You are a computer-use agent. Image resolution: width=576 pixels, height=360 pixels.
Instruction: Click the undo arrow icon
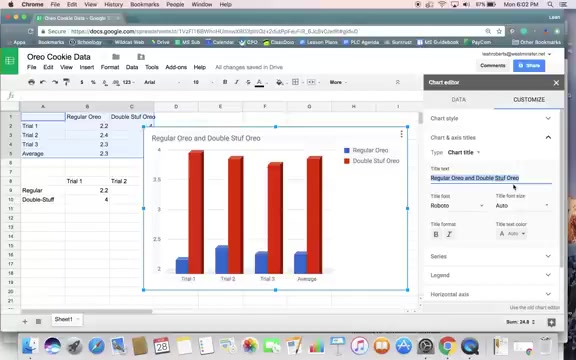[43, 82]
